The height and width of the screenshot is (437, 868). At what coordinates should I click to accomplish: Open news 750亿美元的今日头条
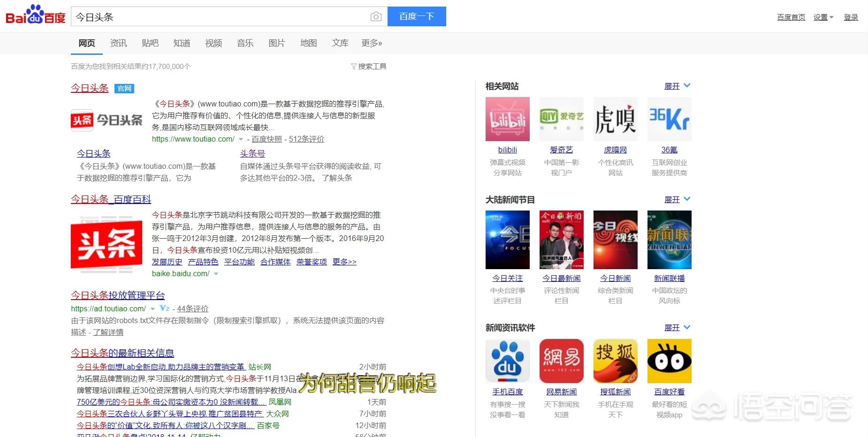click(x=171, y=402)
